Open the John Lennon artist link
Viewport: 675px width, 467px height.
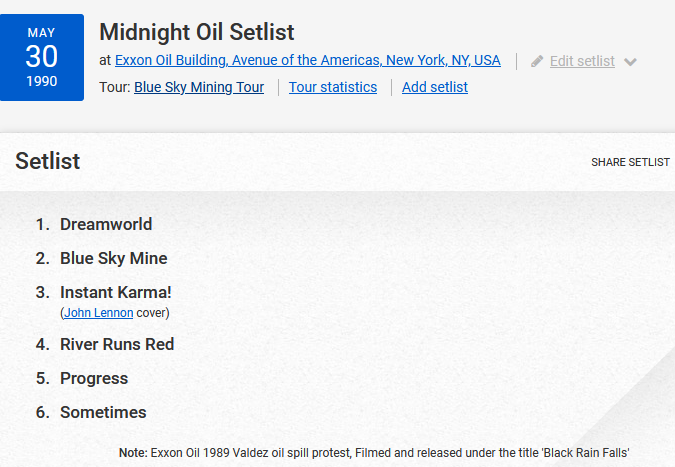pyautogui.click(x=98, y=313)
